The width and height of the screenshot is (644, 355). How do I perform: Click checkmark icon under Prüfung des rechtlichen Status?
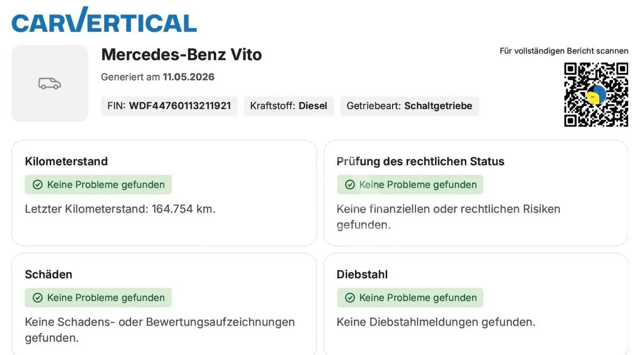coord(350,185)
